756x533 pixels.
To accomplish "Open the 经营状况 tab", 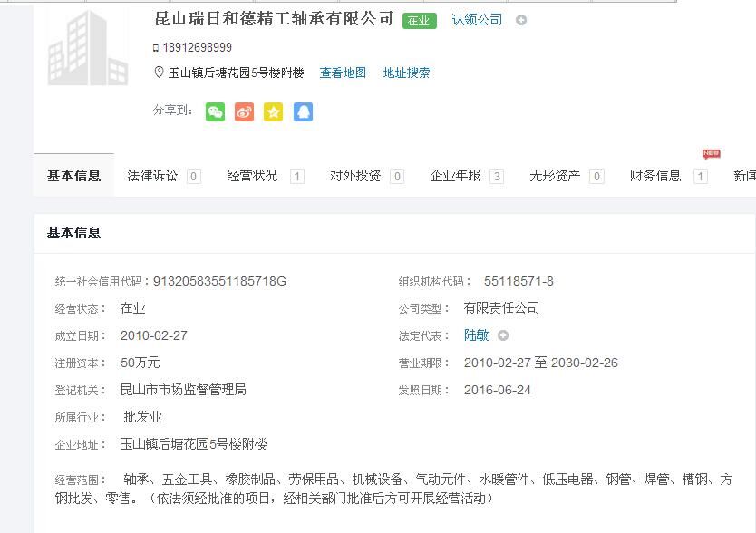I will 253,176.
